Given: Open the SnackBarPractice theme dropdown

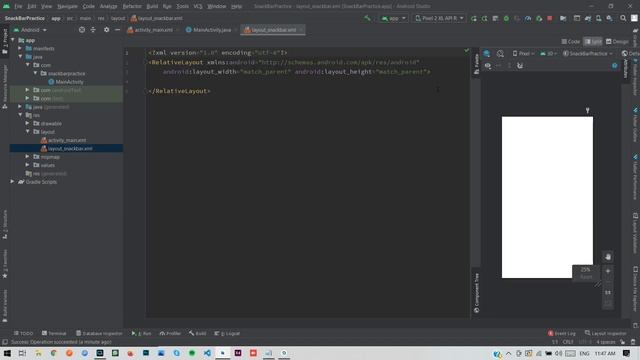Looking at the screenshot, I should 588,53.
